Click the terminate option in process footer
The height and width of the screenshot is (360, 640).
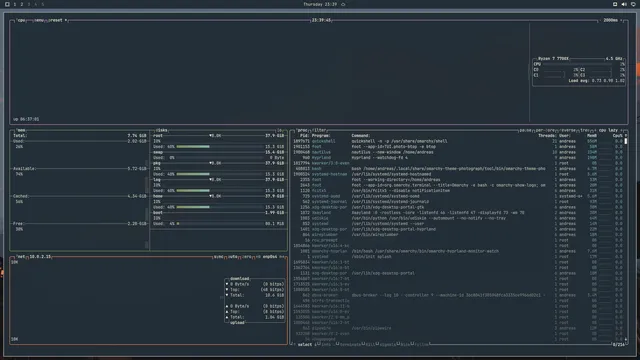coord(349,345)
